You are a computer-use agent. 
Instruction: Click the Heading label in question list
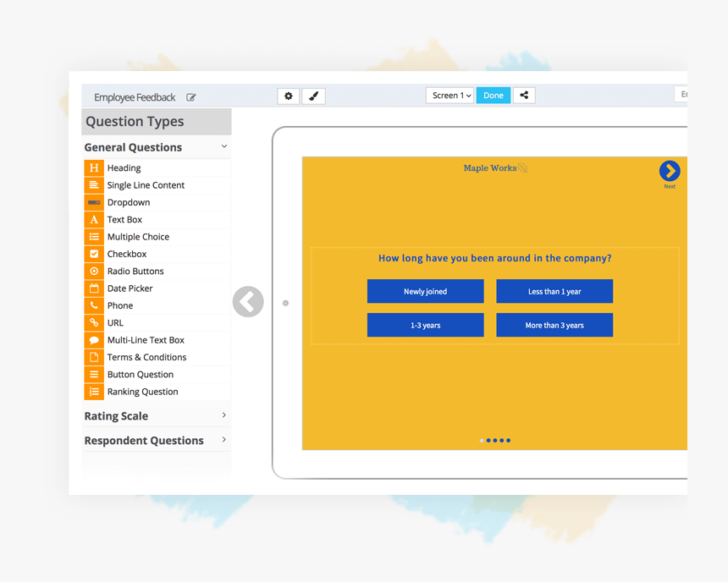[x=124, y=168]
